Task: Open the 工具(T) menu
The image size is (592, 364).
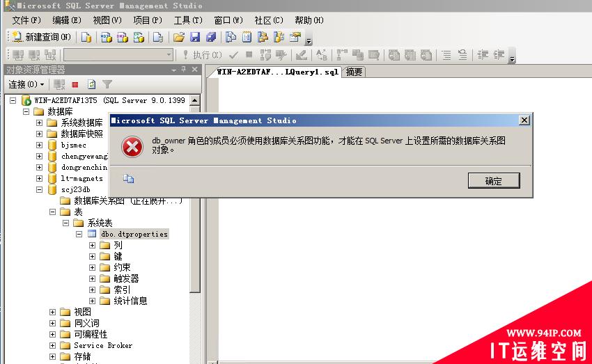Action: 187,20
